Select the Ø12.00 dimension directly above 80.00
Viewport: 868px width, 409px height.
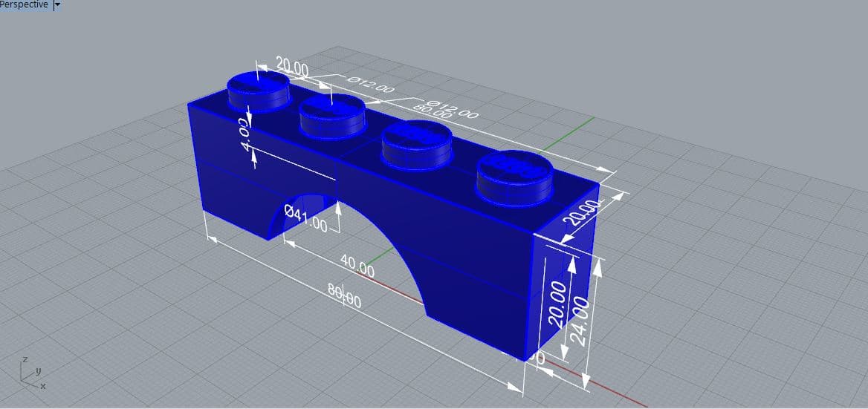click(x=453, y=109)
